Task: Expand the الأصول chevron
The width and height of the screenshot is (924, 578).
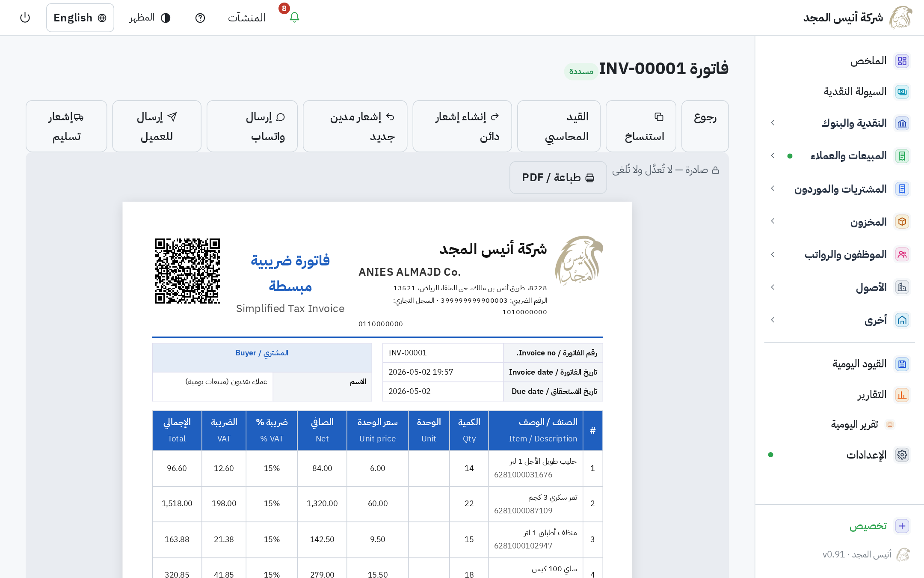Action: pyautogui.click(x=773, y=287)
